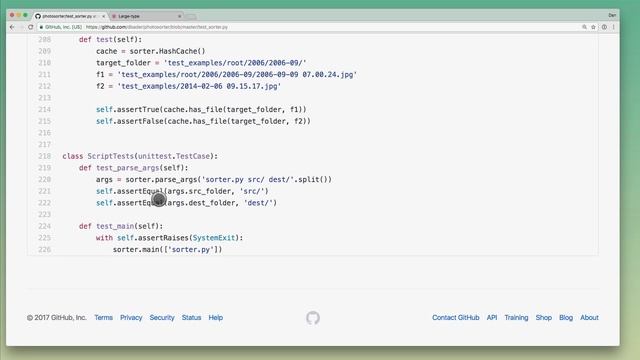Image resolution: width=640 pixels, height=360 pixels.
Task: Select line number 222
Action: 44,203
